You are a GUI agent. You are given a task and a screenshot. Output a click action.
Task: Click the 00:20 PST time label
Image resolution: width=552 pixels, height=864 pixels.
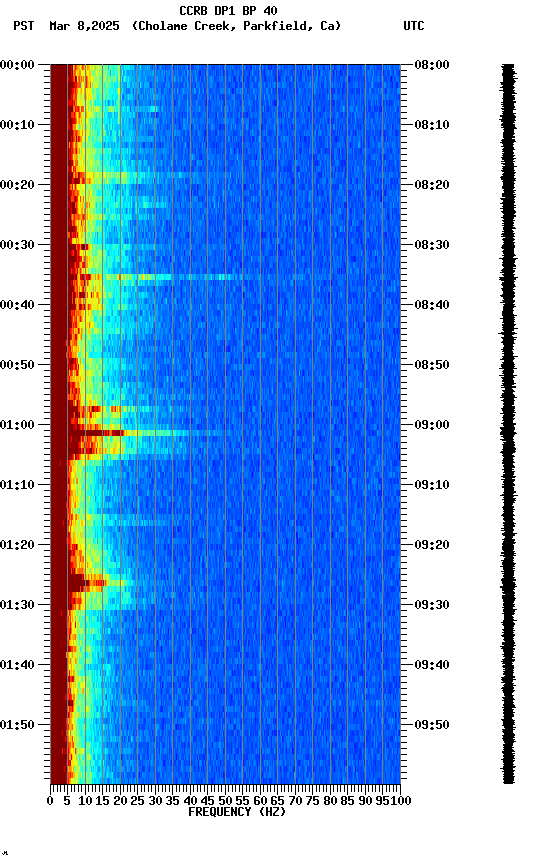click(17, 185)
